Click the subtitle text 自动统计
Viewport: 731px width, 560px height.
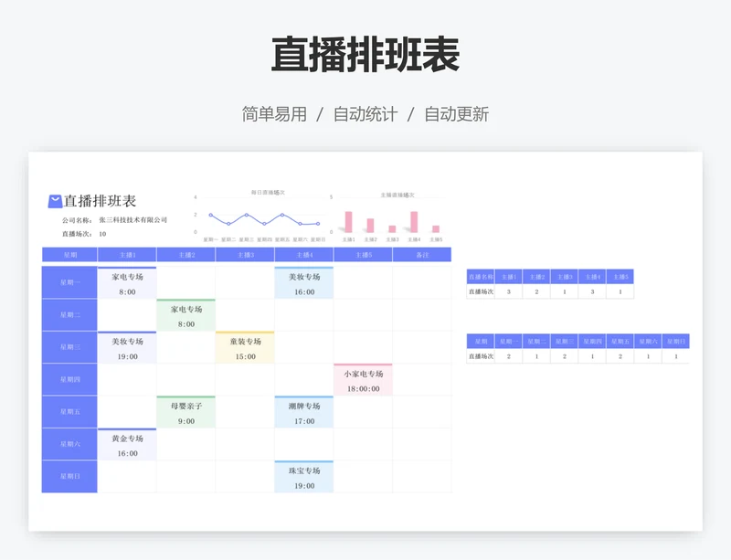[365, 114]
